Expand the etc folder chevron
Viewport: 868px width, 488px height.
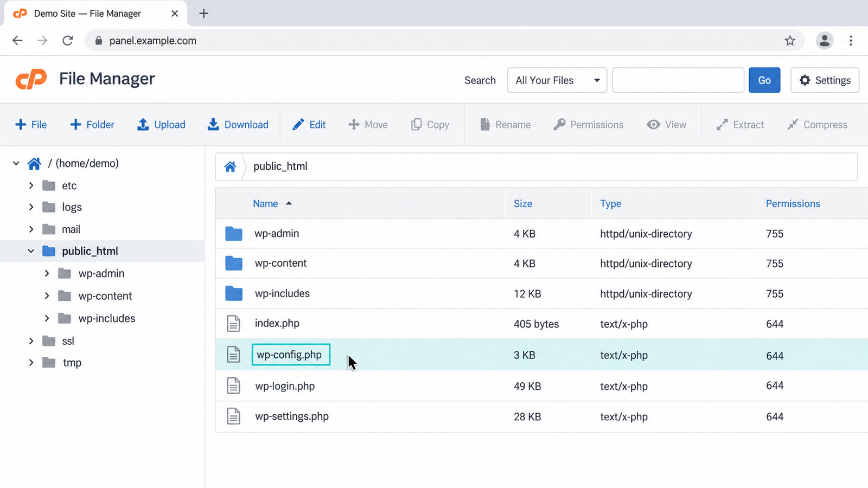click(31, 185)
